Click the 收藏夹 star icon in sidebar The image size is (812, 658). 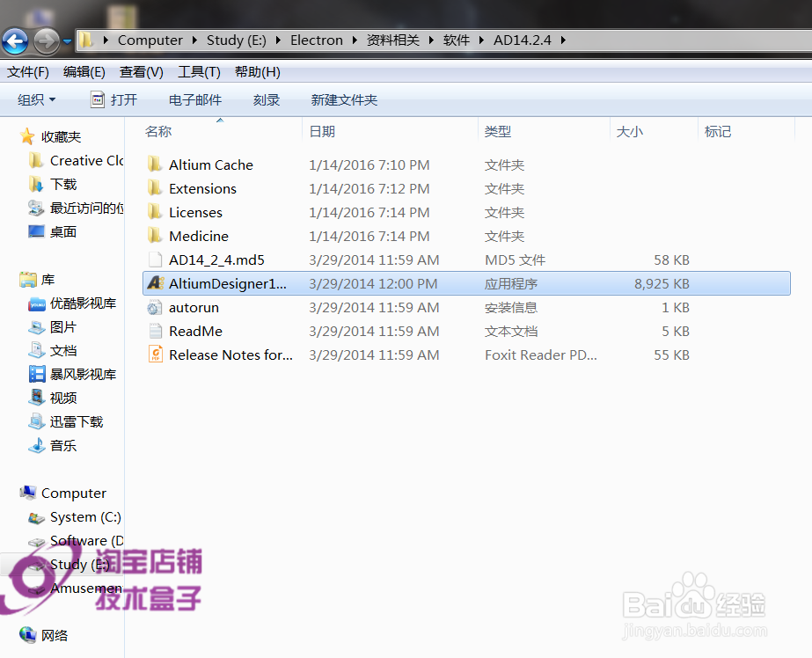click(27, 136)
